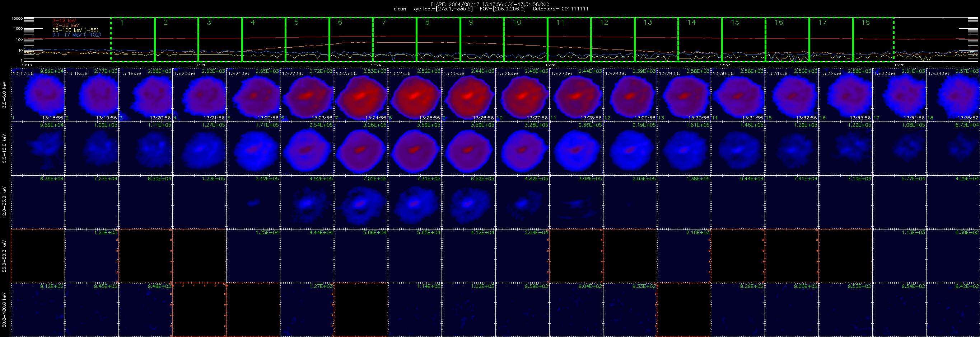Click the 5.65E+04 peak value in the 25-50 keV row
980x337 pixels.
tap(429, 232)
